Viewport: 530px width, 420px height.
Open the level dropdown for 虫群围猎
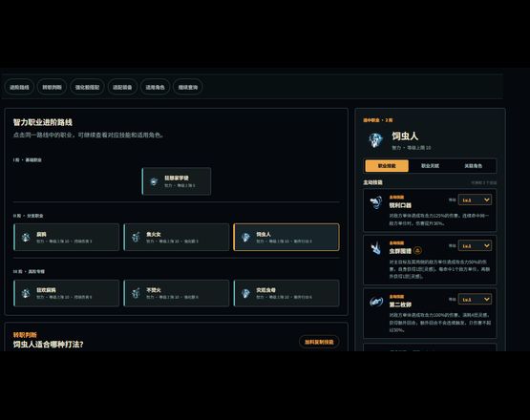coord(475,245)
